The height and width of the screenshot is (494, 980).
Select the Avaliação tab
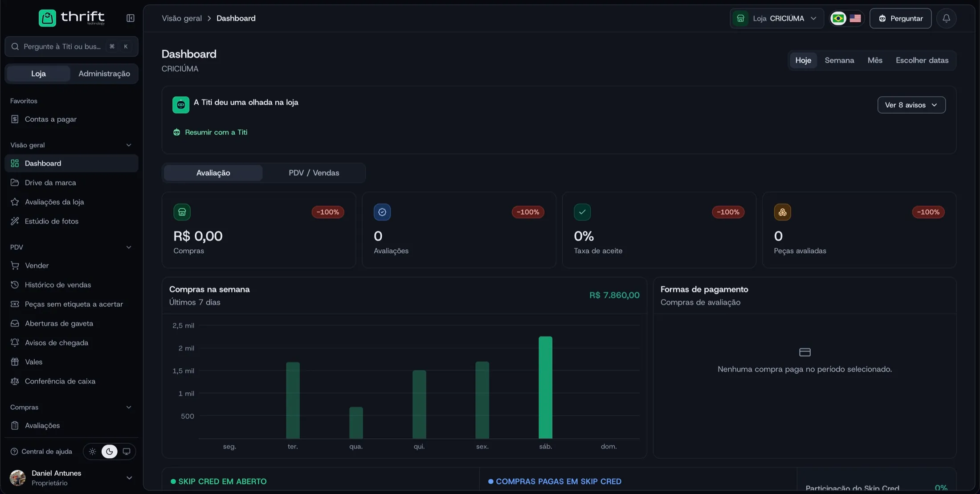pos(213,173)
